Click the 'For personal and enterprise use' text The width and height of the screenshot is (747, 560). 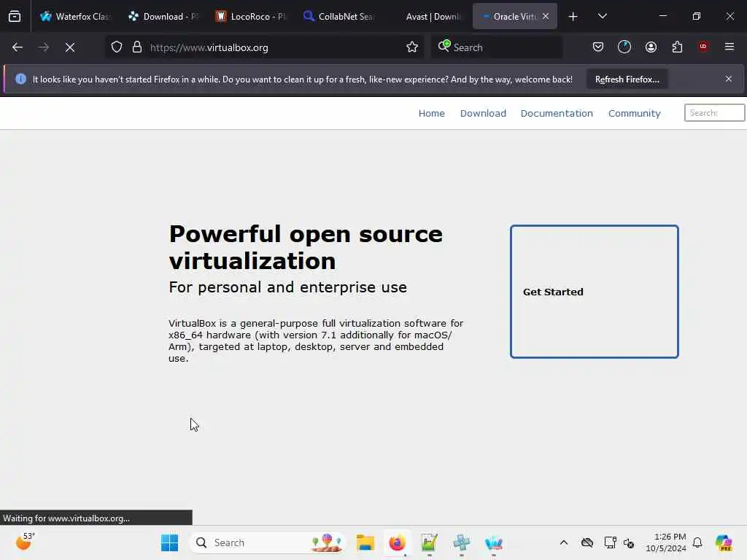(x=287, y=287)
